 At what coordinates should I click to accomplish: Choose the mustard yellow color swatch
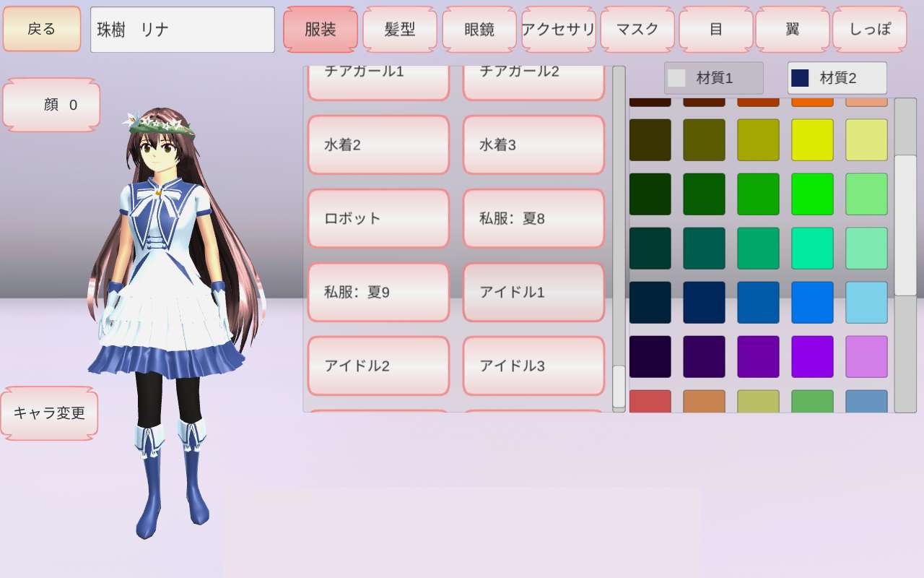tap(759, 140)
